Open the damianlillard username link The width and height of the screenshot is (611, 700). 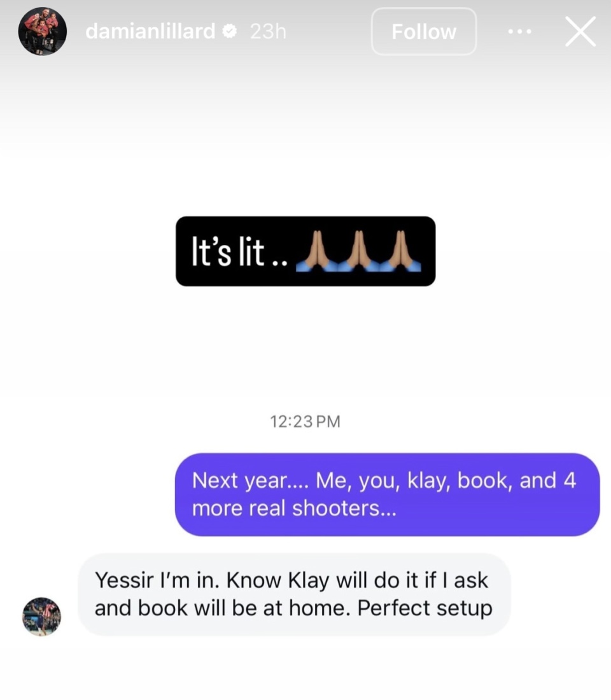[x=150, y=31]
